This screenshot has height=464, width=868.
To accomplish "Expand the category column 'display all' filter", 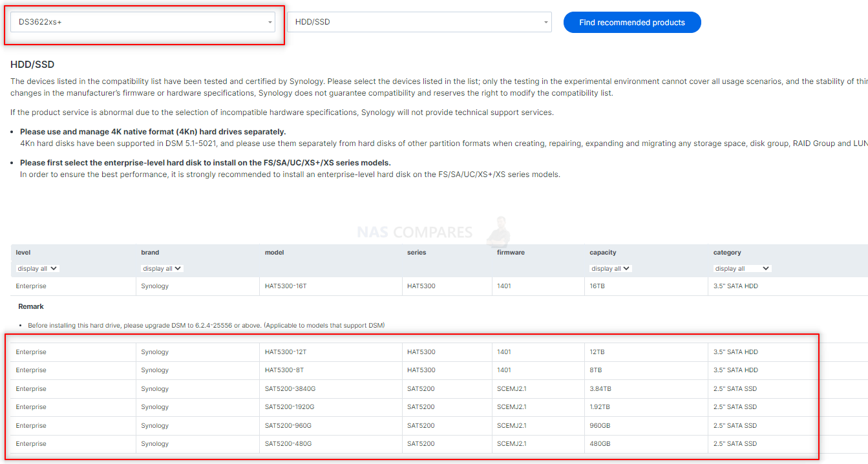I will pos(743,268).
